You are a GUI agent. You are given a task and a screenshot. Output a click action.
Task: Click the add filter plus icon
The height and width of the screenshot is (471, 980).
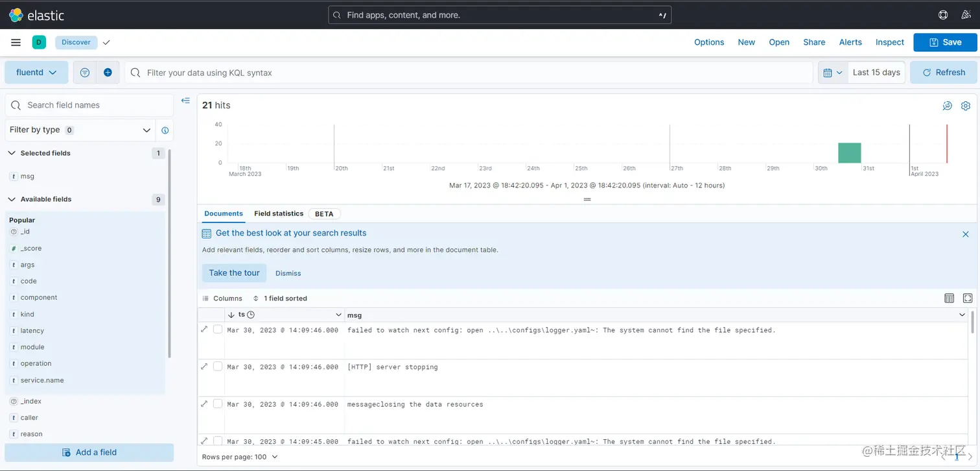106,72
